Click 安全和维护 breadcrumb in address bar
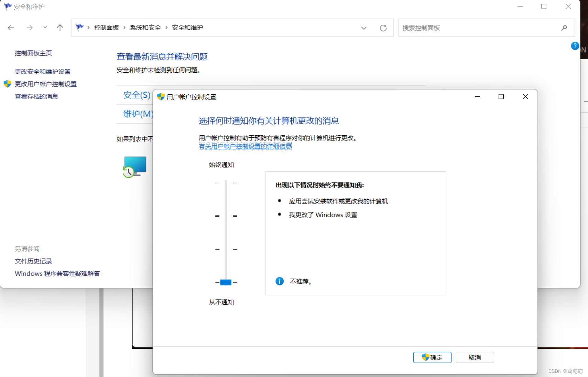 (187, 28)
